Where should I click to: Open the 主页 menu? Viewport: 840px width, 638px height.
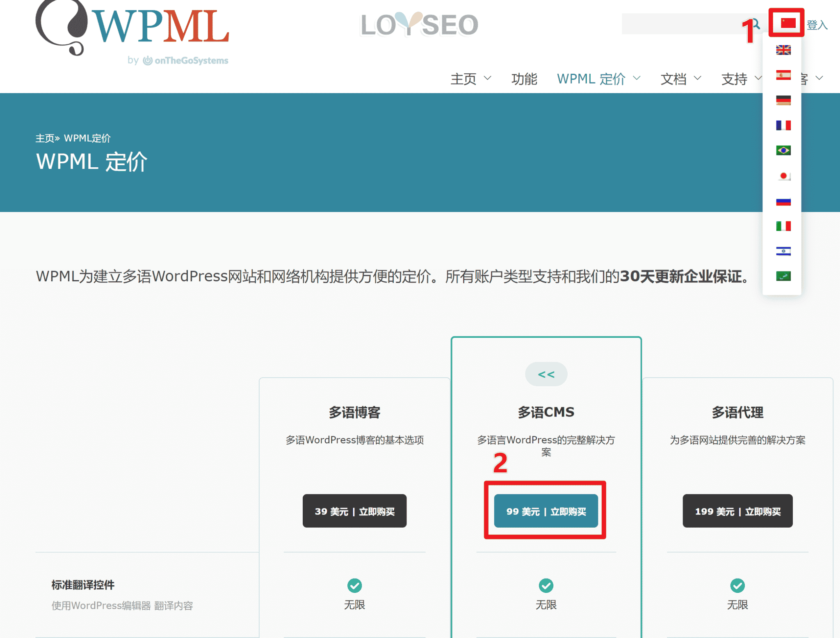[463, 79]
